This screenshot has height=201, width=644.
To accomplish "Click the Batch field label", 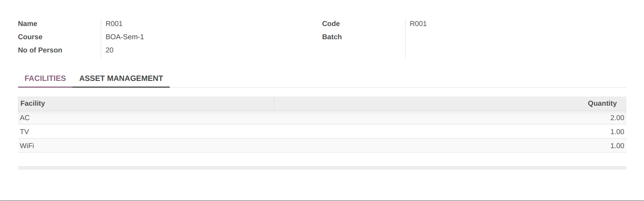I will pos(332,37).
